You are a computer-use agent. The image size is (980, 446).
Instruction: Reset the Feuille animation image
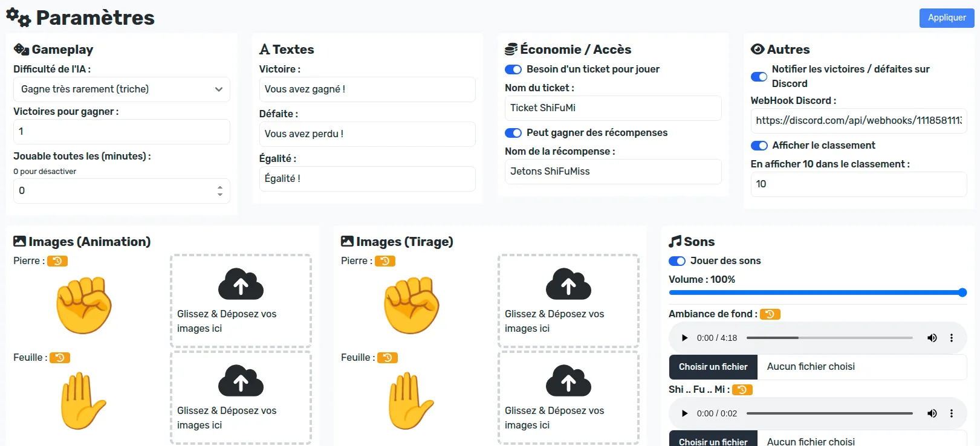[x=60, y=358]
